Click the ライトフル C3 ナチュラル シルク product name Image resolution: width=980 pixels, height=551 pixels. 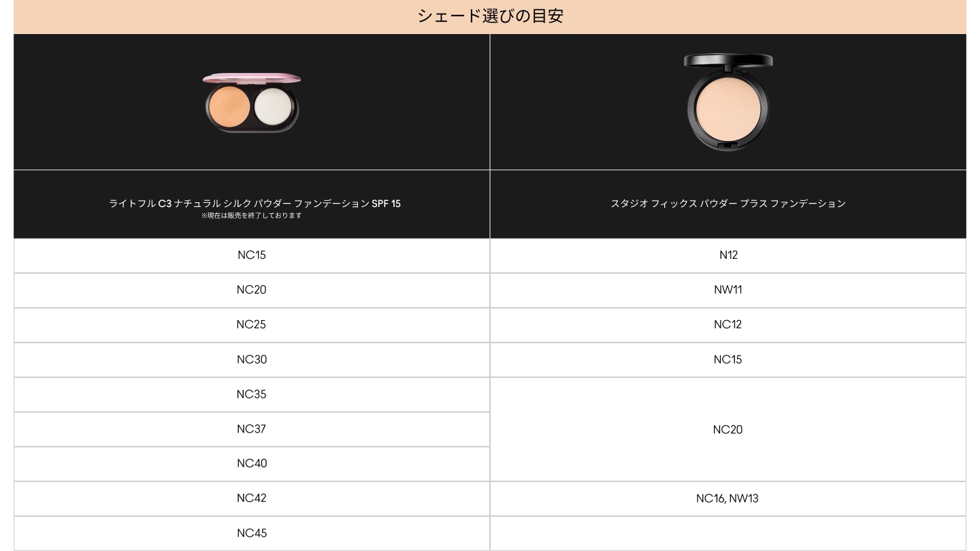pyautogui.click(x=255, y=203)
